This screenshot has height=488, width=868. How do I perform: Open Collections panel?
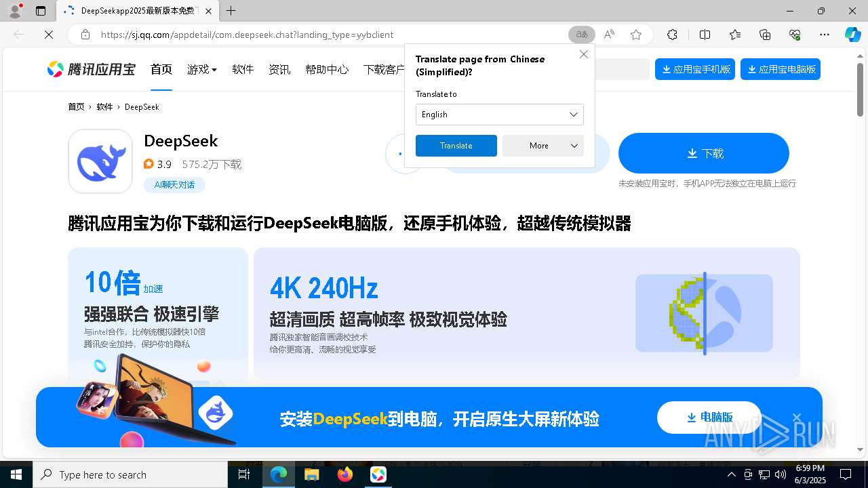click(765, 35)
